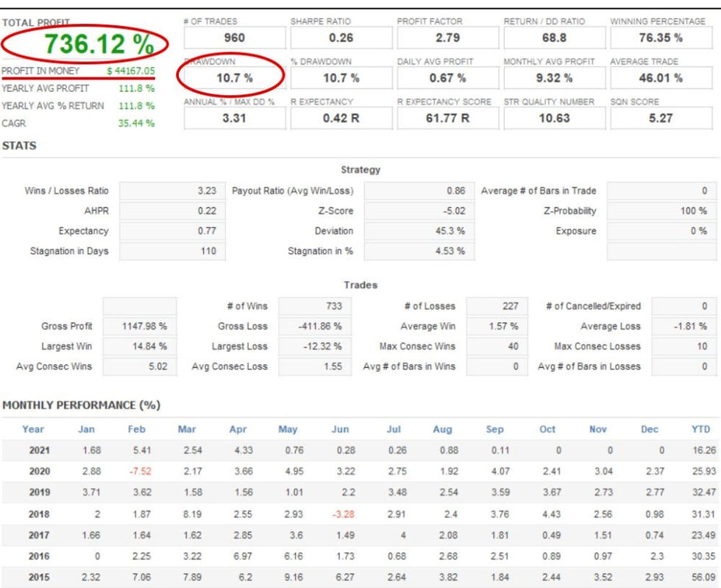The width and height of the screenshot is (721, 588).
Task: Click the YTD column header
Action: click(x=700, y=429)
